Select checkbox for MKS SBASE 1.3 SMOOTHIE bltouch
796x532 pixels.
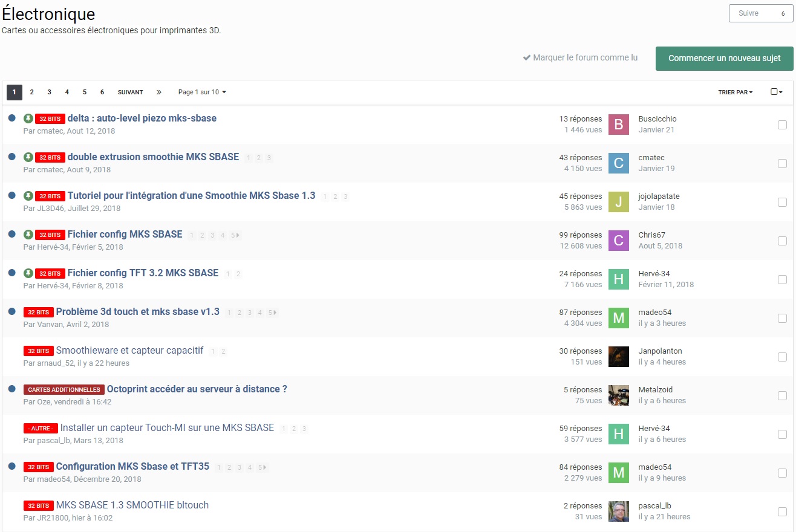tap(782, 511)
